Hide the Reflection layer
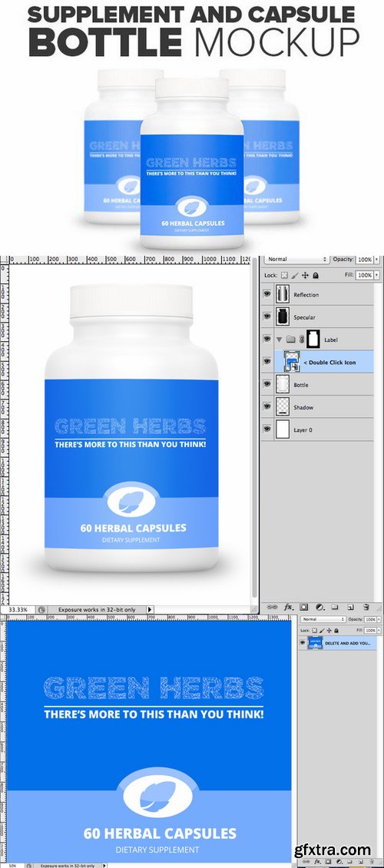Image resolution: width=384 pixels, height=868 pixels. tap(266, 294)
